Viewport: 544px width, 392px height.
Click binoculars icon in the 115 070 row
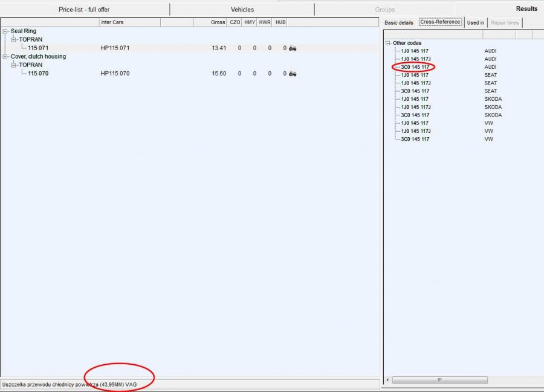[293, 74]
